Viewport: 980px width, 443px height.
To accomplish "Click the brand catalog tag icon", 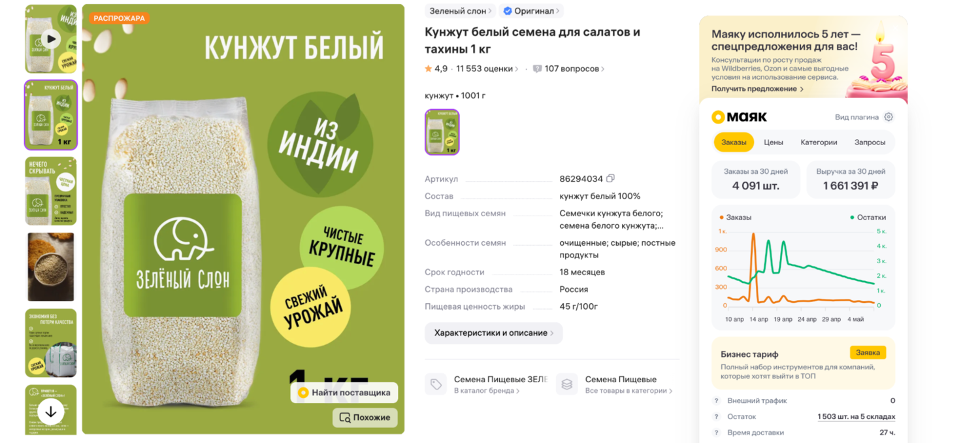I will [436, 384].
